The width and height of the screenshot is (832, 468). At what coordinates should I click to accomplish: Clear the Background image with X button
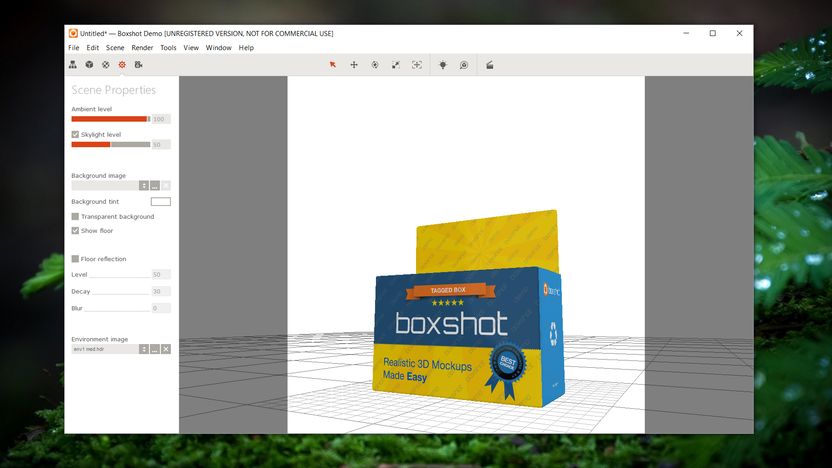pos(166,185)
